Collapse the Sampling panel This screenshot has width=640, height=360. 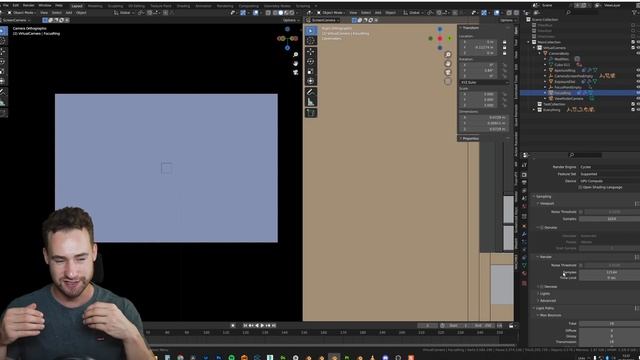coord(543,196)
